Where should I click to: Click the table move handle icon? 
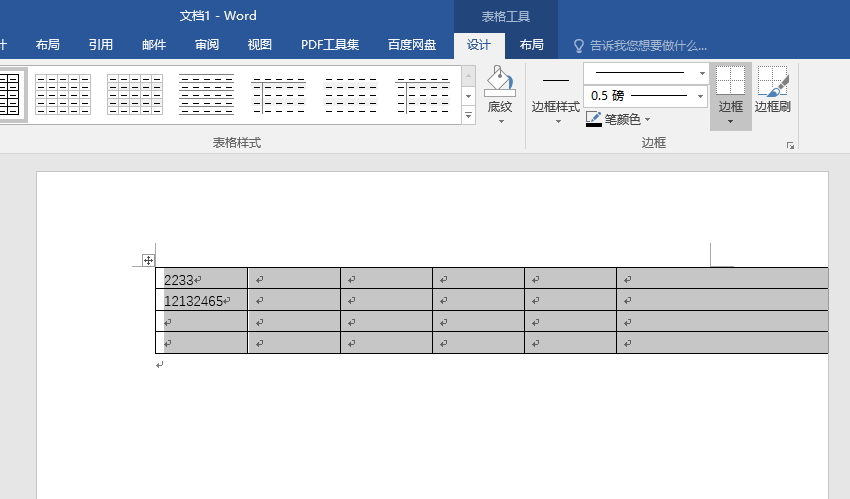coord(148,260)
